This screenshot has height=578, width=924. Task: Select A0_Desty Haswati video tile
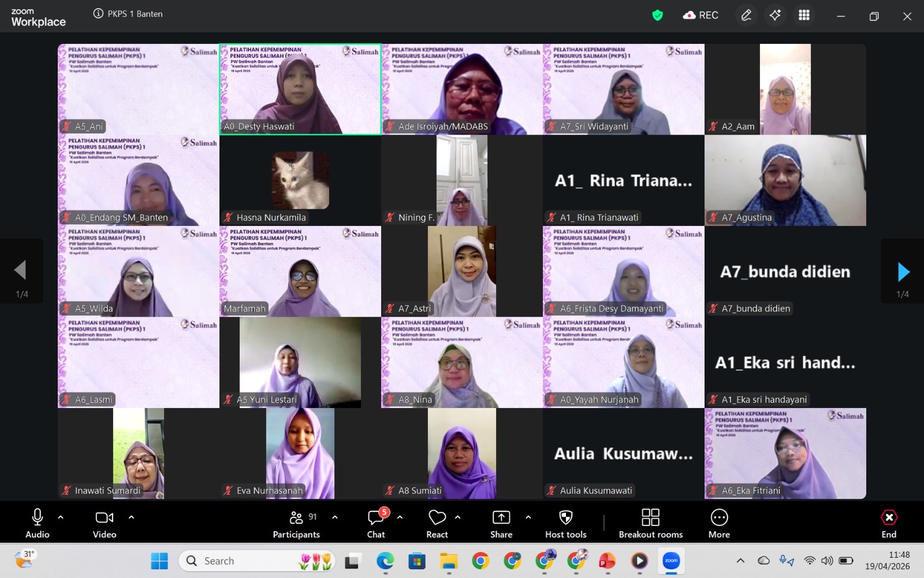(x=300, y=90)
